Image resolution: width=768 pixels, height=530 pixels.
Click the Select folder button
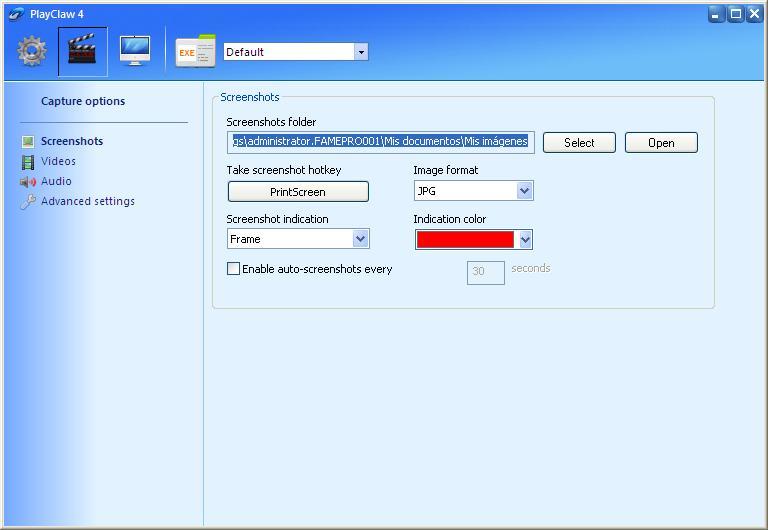pyautogui.click(x=579, y=143)
